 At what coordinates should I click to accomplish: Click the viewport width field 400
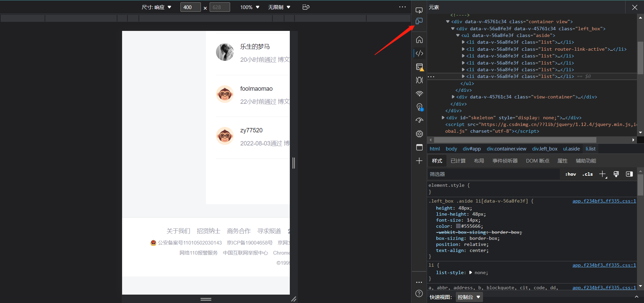[x=190, y=7]
